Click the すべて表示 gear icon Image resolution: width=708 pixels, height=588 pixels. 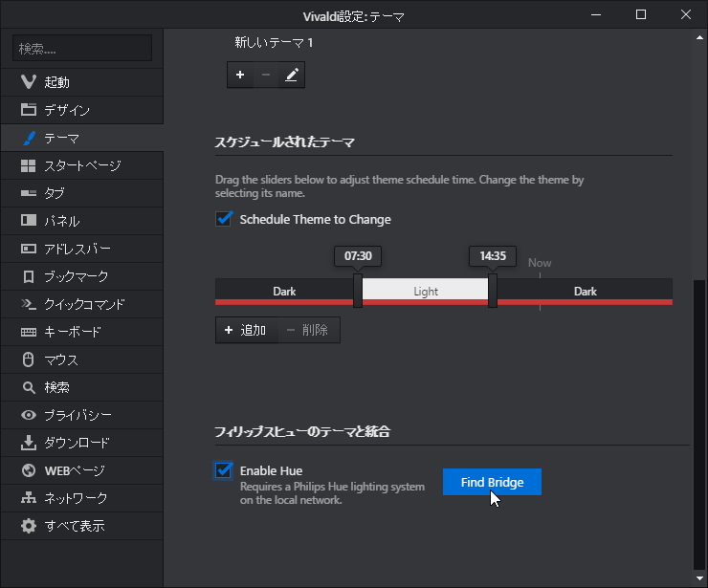29,526
